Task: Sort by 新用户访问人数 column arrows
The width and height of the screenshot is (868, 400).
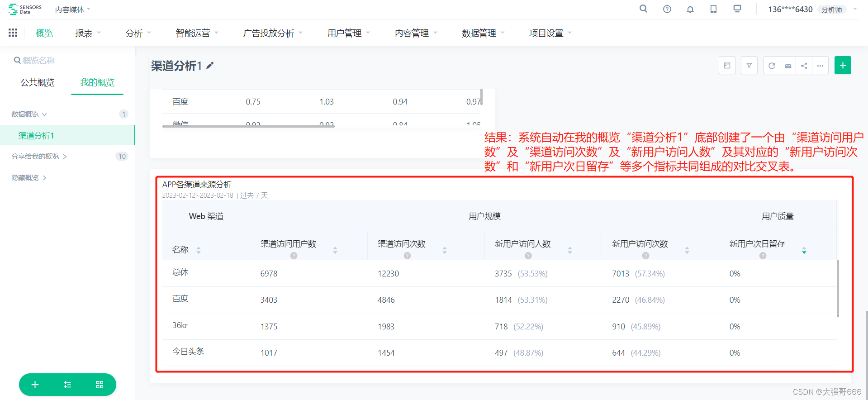Action: [570, 250]
